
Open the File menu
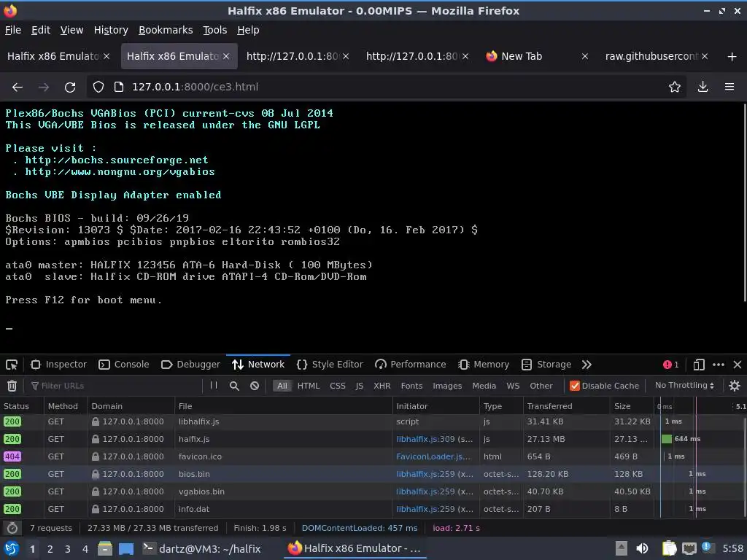(13, 30)
